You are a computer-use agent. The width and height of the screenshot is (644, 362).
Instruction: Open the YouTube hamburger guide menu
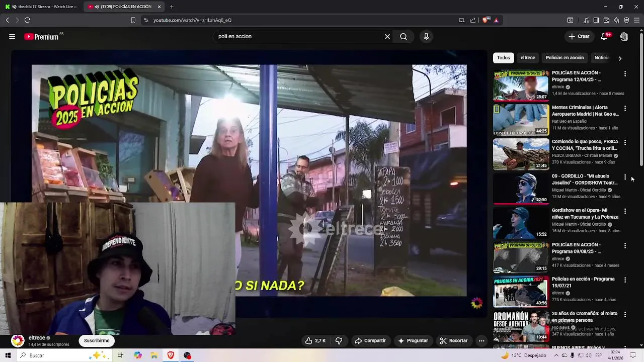(x=12, y=36)
